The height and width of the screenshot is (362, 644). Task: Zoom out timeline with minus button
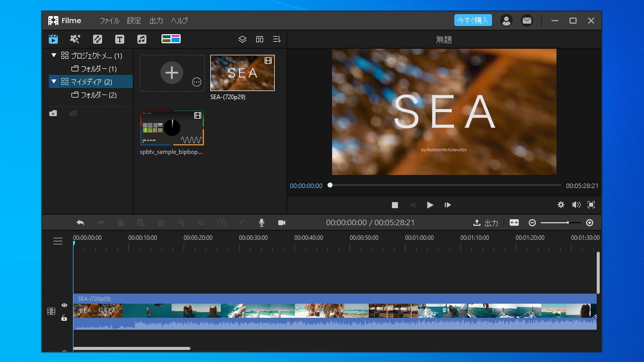click(x=532, y=223)
